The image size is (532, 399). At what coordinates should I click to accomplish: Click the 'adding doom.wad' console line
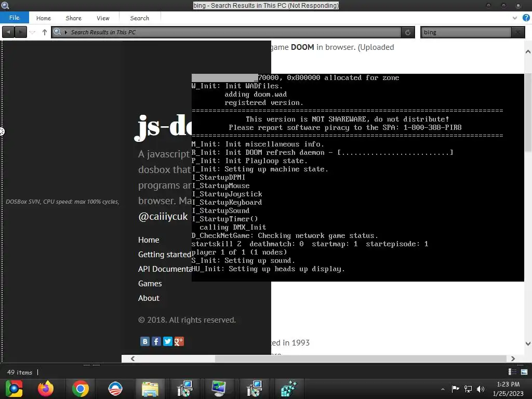[x=256, y=95]
